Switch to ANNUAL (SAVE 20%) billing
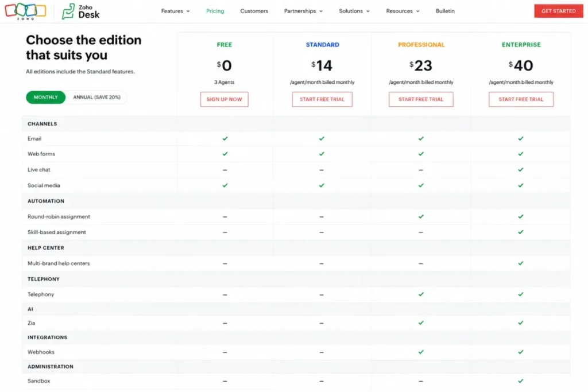The height and width of the screenshot is (392, 588). click(x=96, y=98)
